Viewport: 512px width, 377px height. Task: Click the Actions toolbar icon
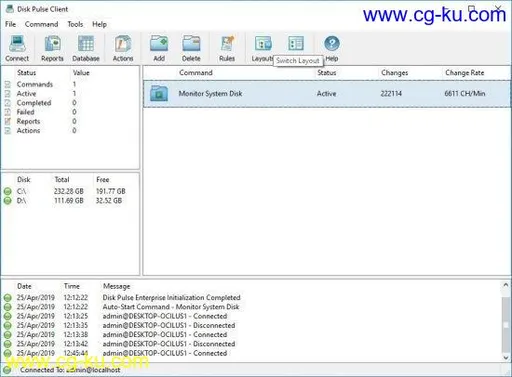pyautogui.click(x=123, y=44)
